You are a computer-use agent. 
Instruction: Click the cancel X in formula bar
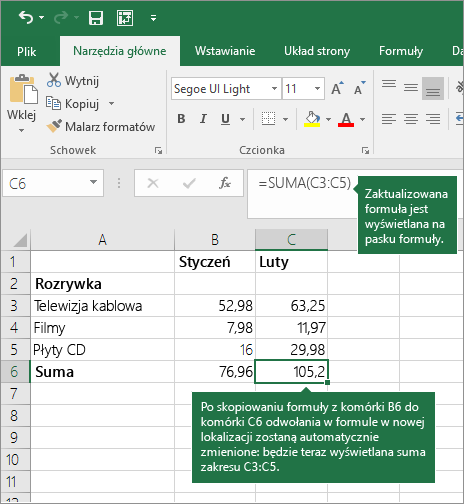click(x=153, y=183)
